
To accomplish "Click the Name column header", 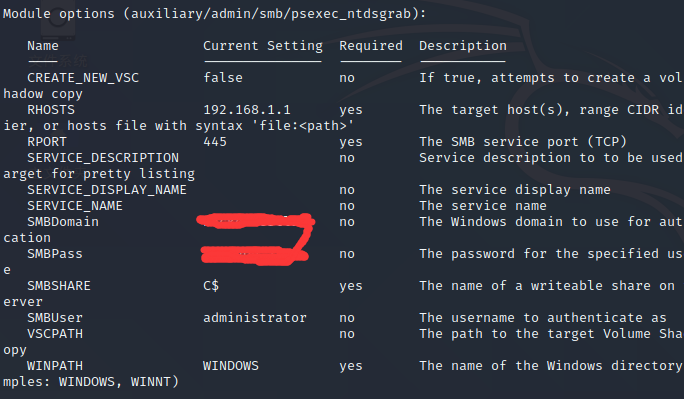I will [x=43, y=46].
